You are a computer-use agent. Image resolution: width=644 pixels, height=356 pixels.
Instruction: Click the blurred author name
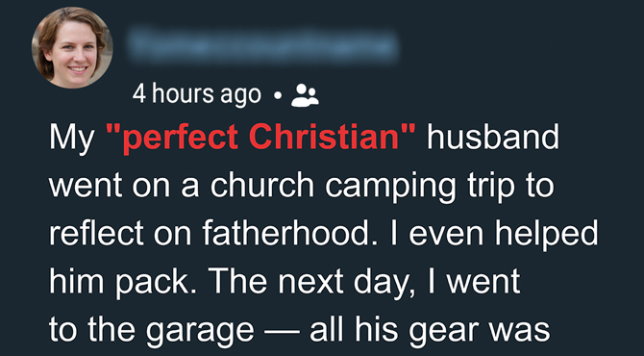[x=262, y=45]
